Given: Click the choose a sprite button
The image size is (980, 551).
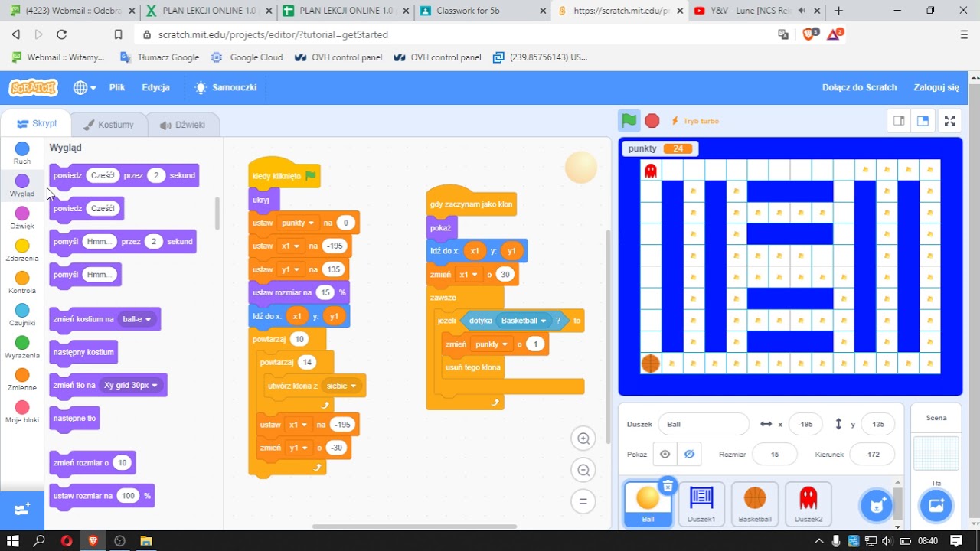Looking at the screenshot, I should [x=876, y=504].
